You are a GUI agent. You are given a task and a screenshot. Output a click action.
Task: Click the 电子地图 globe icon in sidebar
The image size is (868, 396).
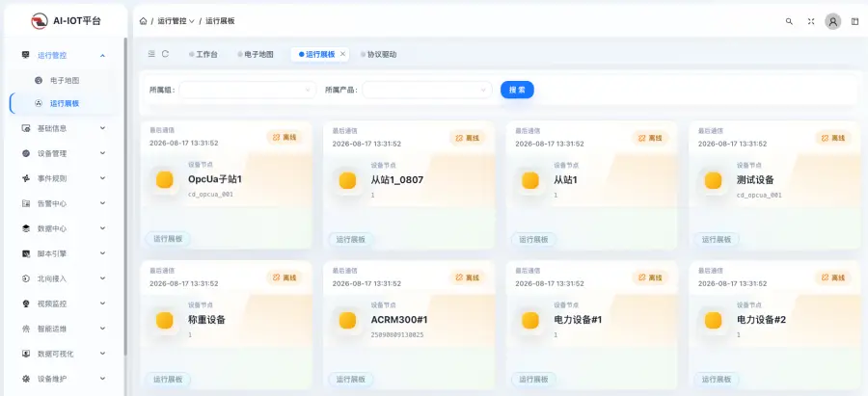[x=39, y=80]
